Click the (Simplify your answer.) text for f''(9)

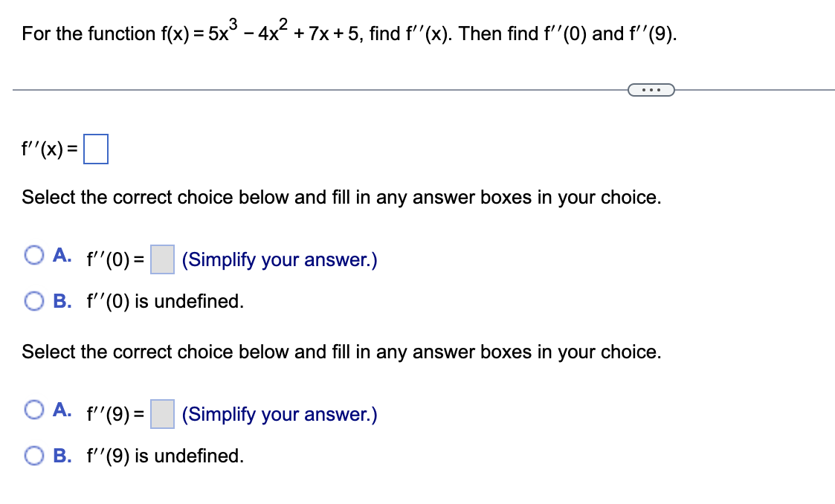point(279,414)
